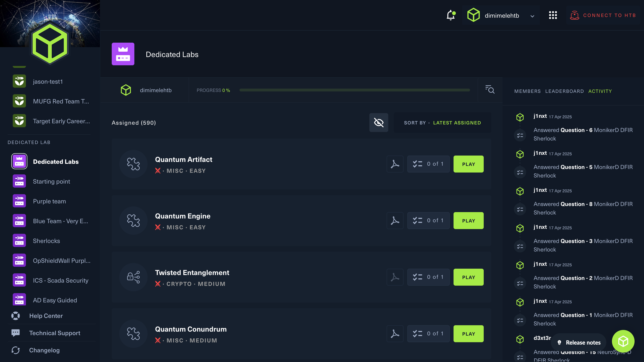This screenshot has width=644, height=362.
Task: Click the purple Dedicated Labs header icon
Action: (123, 54)
